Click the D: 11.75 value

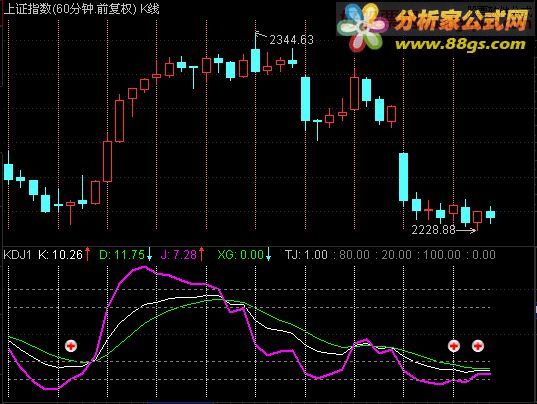(x=122, y=255)
